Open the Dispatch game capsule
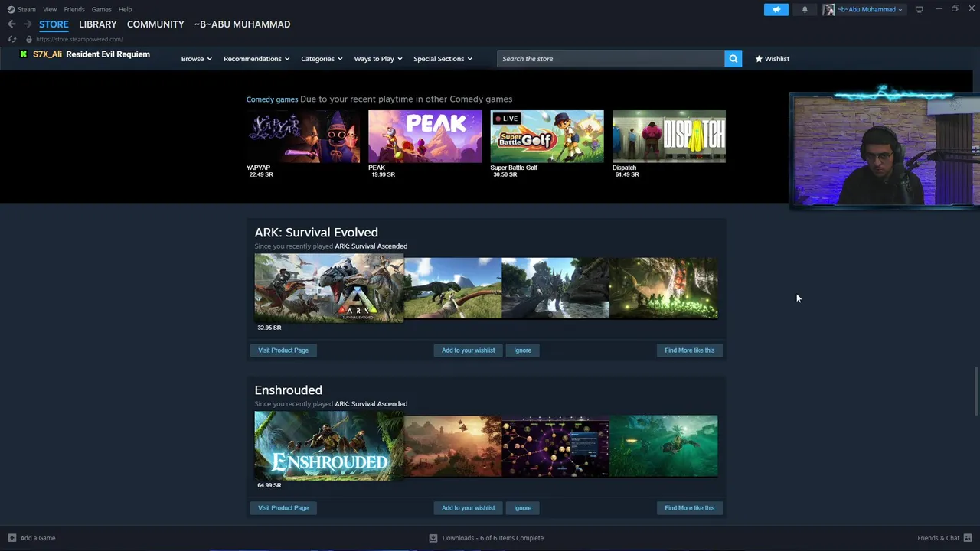 pyautogui.click(x=668, y=136)
